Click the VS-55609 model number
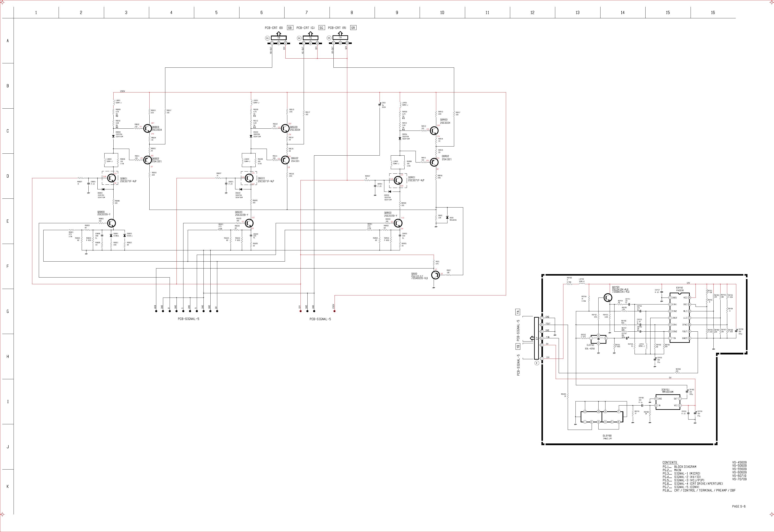Image resolution: width=774 pixels, height=532 pixels. point(739,469)
